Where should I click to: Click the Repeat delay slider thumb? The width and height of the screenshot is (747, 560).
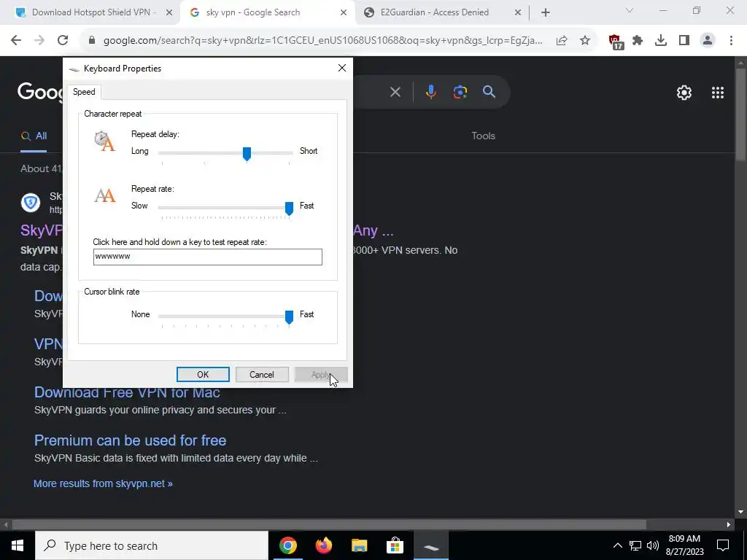coord(247,154)
